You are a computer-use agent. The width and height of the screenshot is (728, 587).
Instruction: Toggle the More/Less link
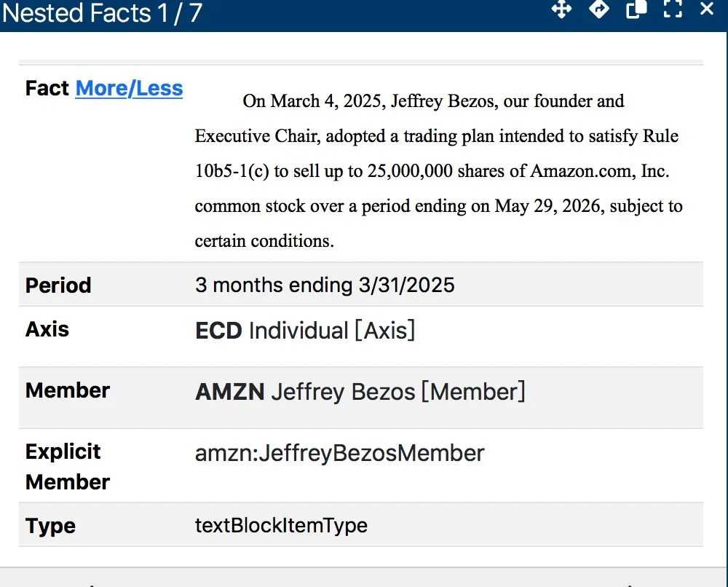129,88
